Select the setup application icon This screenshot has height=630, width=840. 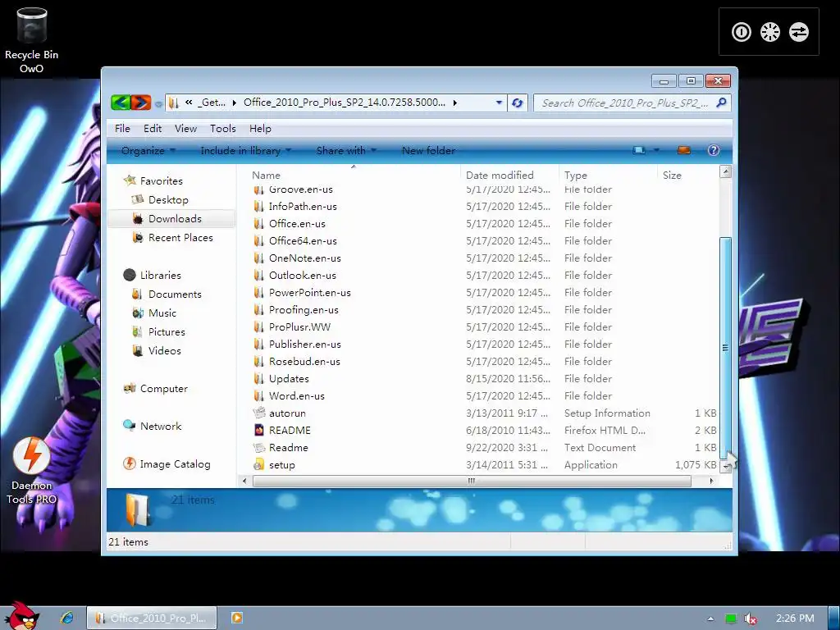[258, 464]
